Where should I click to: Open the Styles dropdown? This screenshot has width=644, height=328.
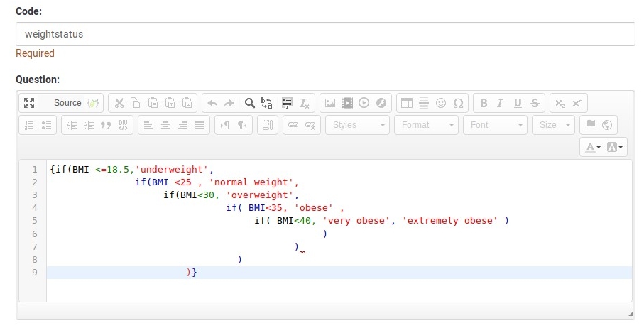357,125
